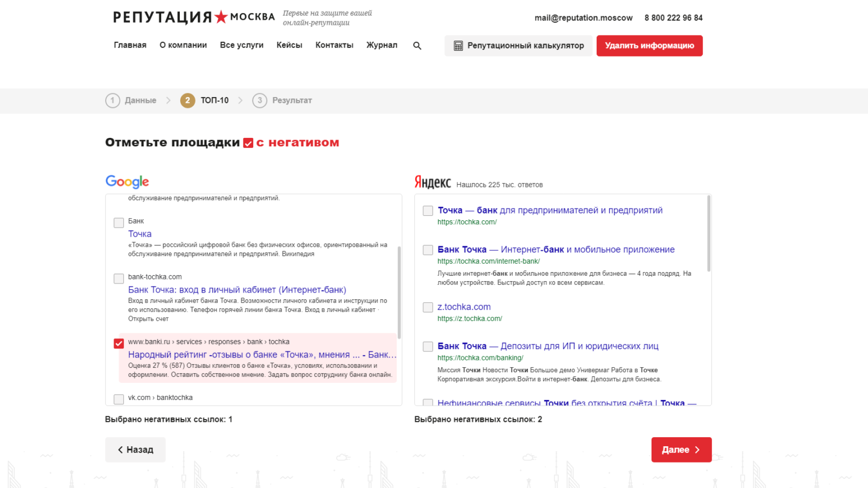
Task: Click the Далее button
Action: (682, 450)
